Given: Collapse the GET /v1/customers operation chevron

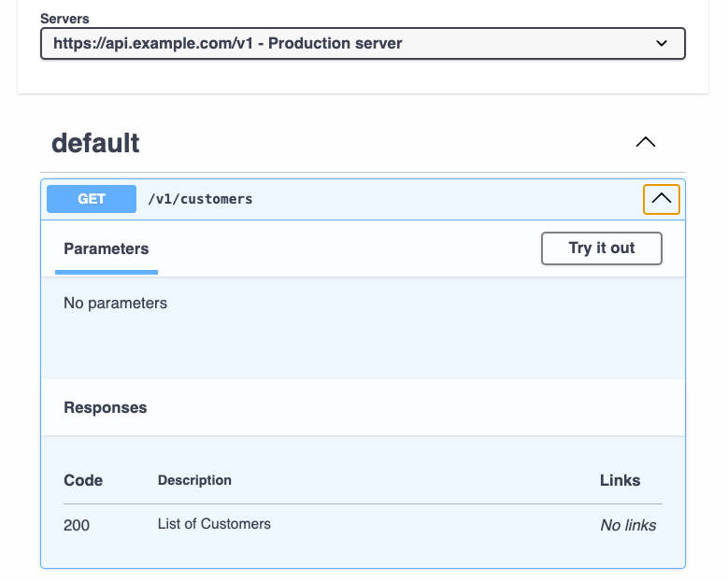Looking at the screenshot, I should pyautogui.click(x=661, y=199).
